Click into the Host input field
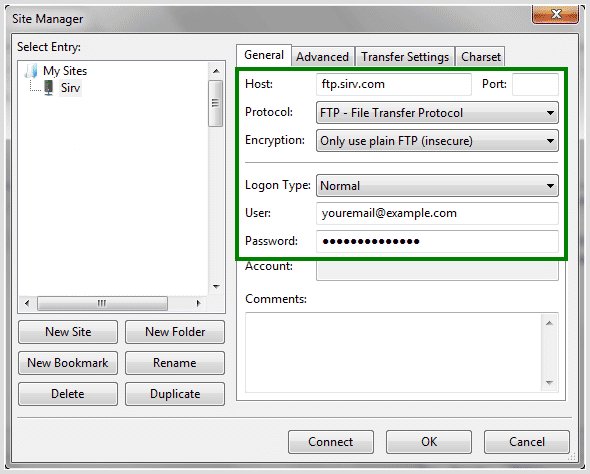Screen dimensions: 590x474 click(x=394, y=84)
